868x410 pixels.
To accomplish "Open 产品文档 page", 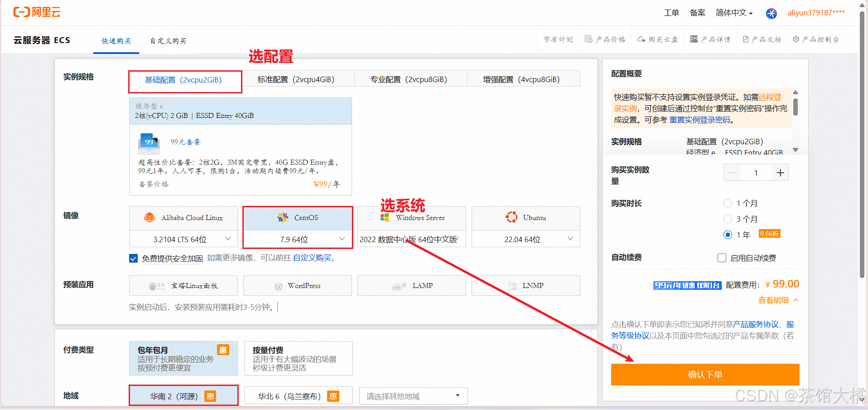I will (x=762, y=39).
